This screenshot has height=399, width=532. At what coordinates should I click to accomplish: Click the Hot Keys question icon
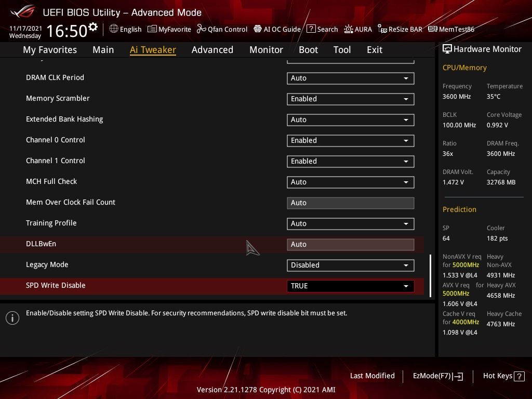(x=519, y=376)
